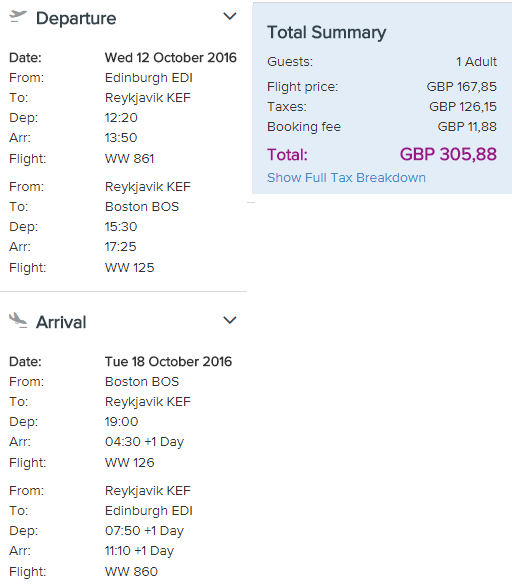Viewport: 512px width, 584px height.
Task: Click the 1 Adult guests value
Action: (x=477, y=61)
